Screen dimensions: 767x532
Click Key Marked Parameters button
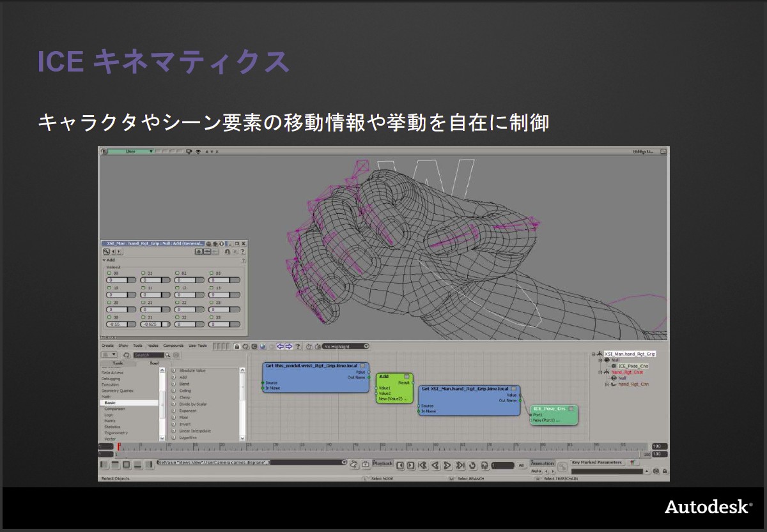click(597, 462)
